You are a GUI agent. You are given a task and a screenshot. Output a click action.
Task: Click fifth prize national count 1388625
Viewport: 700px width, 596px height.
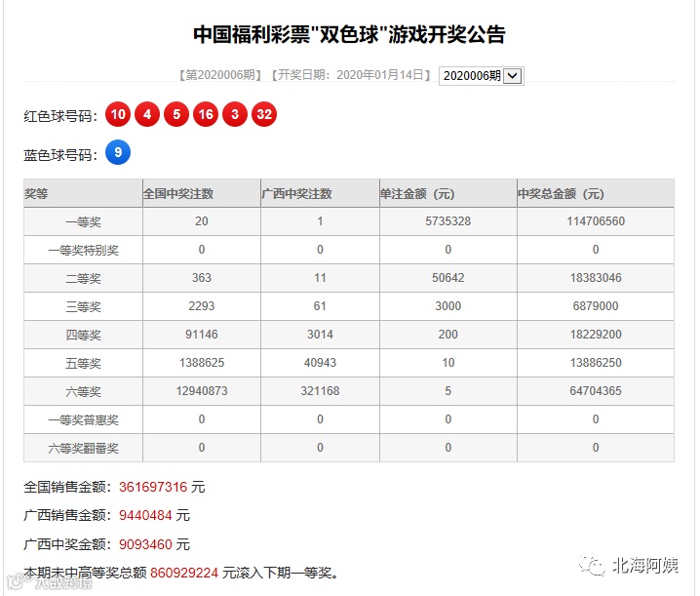(x=202, y=363)
